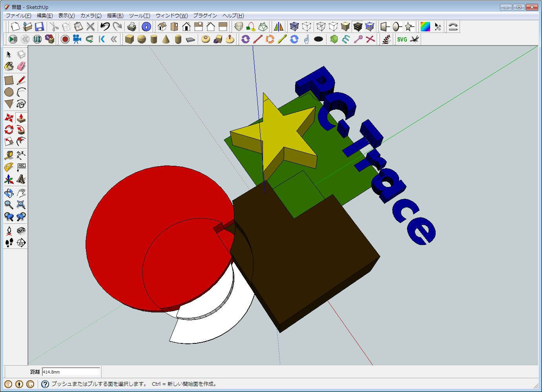Click the SVG export plugin icon
542x392 pixels.
point(402,39)
